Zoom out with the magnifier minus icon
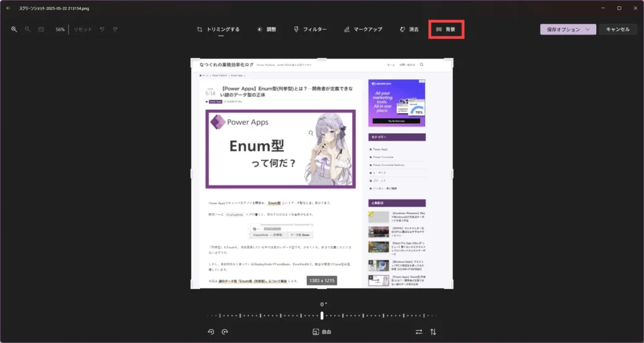 point(28,30)
